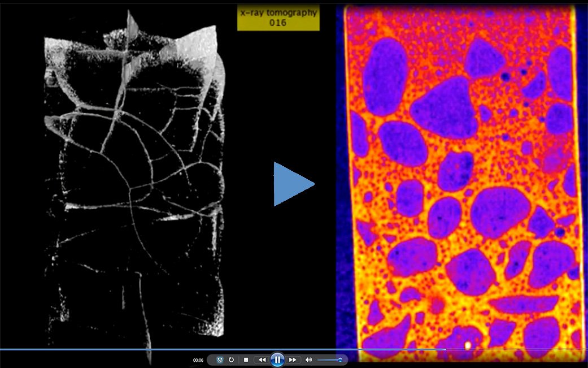Mute the audio via the speaker icon
588x368 pixels.
tap(308, 360)
